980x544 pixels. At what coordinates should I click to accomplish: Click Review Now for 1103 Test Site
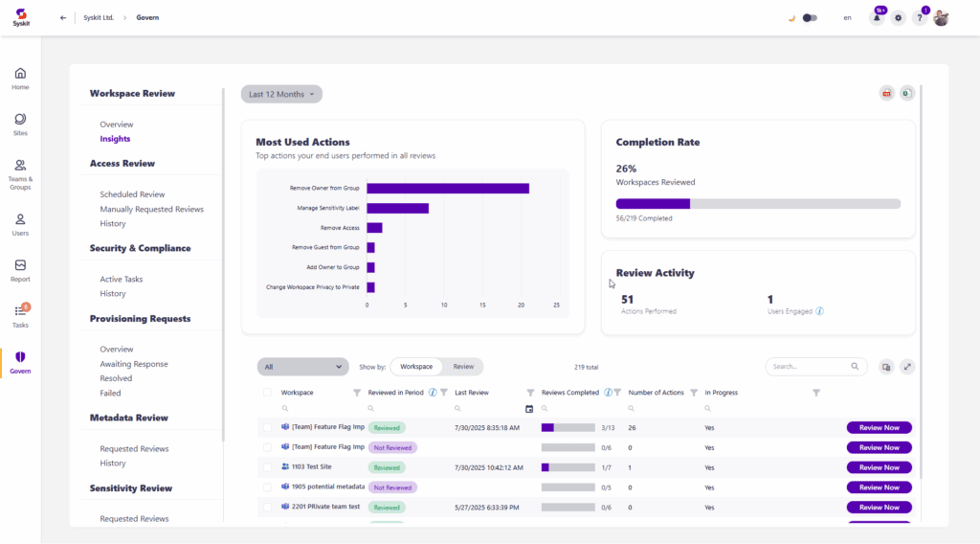(879, 467)
